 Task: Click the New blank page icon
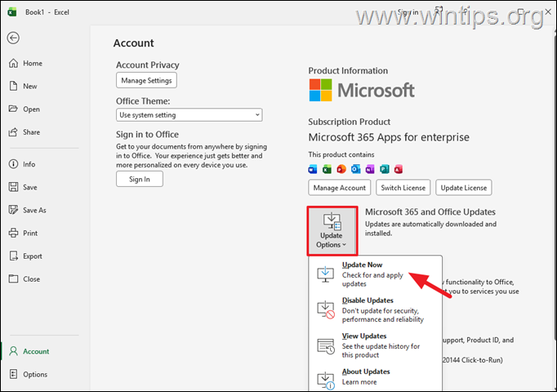[x=14, y=86]
